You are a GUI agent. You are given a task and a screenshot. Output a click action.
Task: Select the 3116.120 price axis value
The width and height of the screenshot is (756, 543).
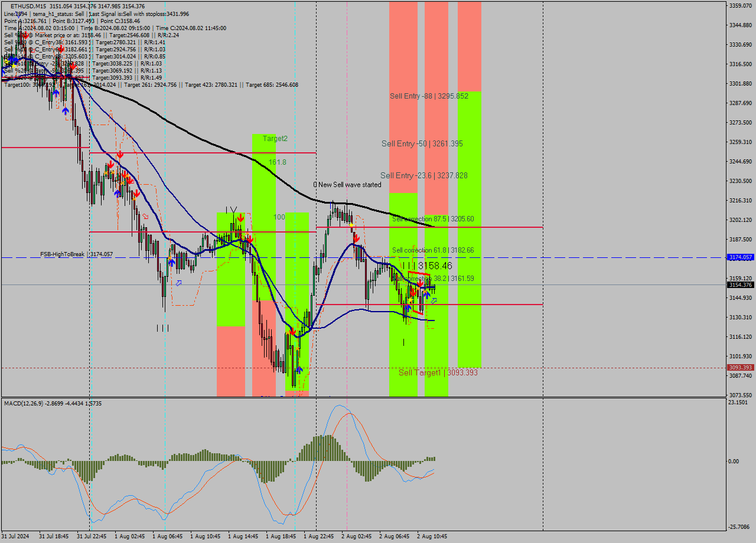point(741,336)
